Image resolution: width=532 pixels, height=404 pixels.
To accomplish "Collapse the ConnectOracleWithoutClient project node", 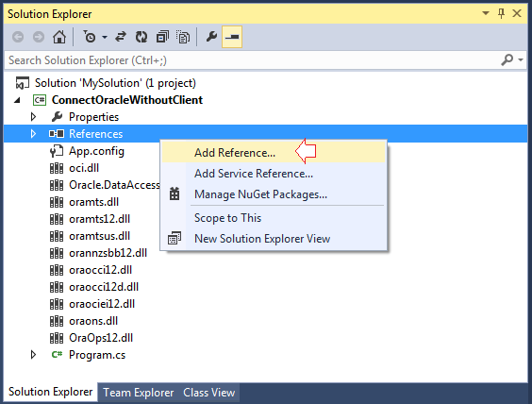I will (17, 100).
